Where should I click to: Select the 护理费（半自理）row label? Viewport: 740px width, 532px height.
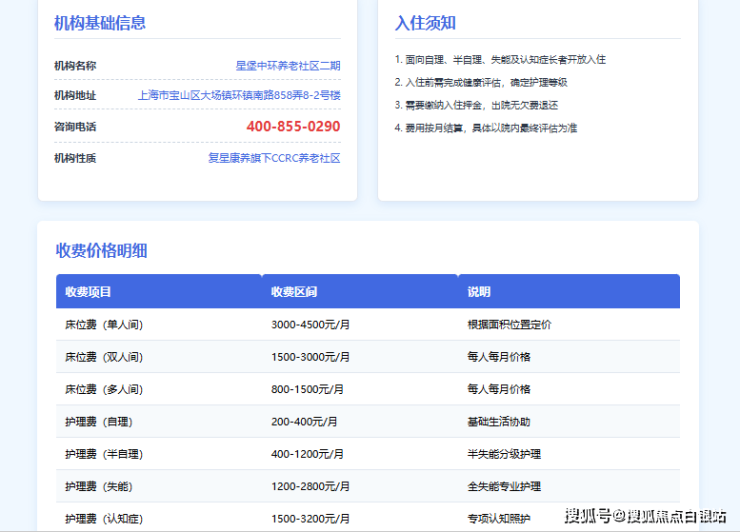pyautogui.click(x=104, y=454)
